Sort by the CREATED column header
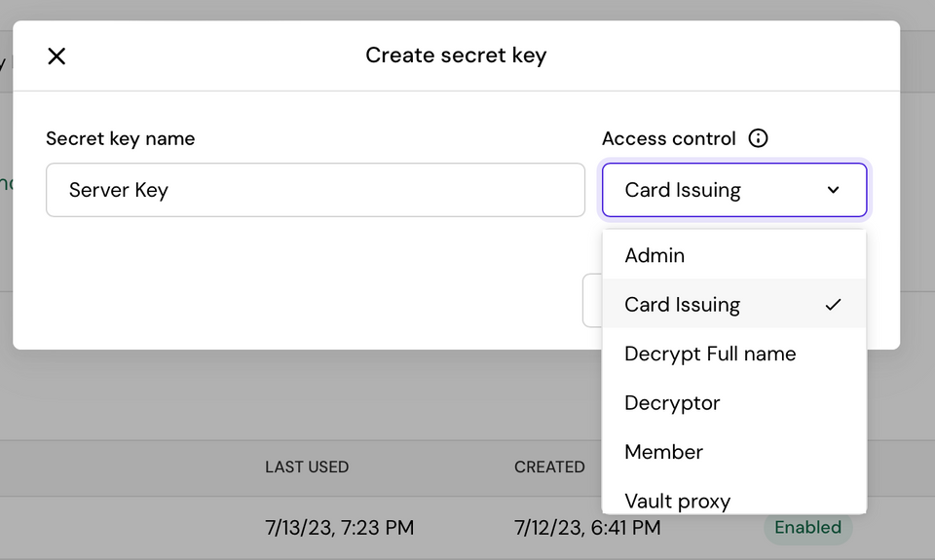This screenshot has width=935, height=560. pyautogui.click(x=549, y=467)
